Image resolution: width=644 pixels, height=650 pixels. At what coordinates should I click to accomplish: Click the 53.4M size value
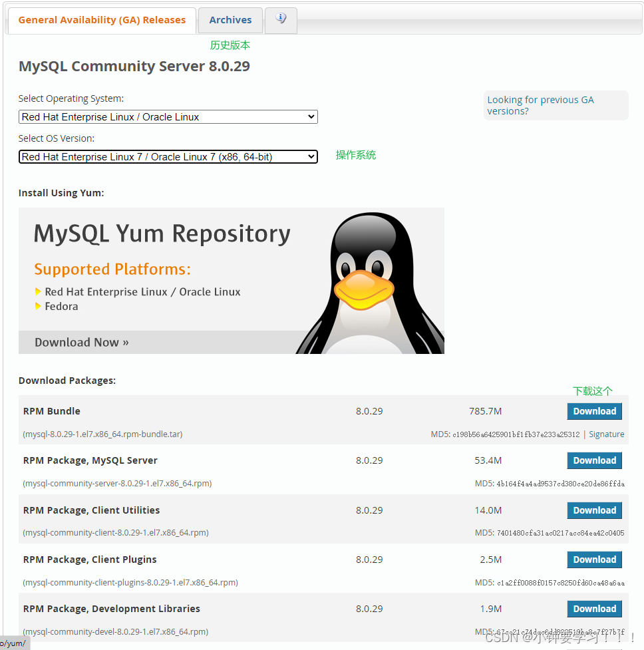488,460
